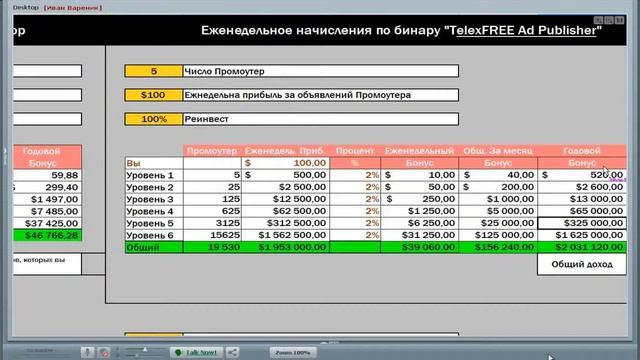Click the Общ. За месяц column header

pyautogui.click(x=498, y=151)
